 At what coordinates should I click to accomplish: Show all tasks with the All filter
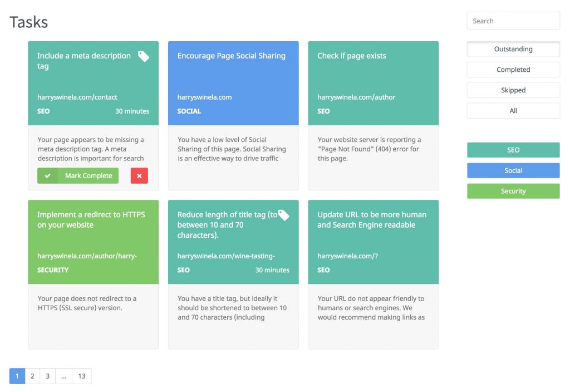(513, 110)
